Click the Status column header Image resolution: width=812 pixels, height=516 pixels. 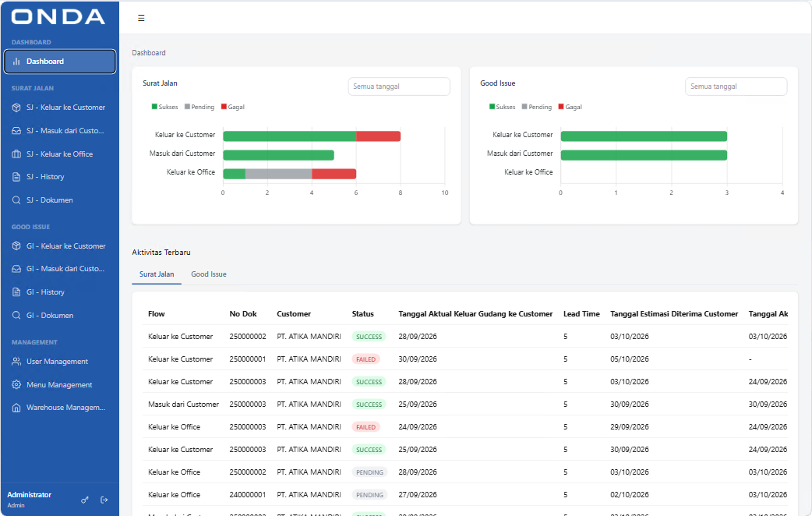362,314
